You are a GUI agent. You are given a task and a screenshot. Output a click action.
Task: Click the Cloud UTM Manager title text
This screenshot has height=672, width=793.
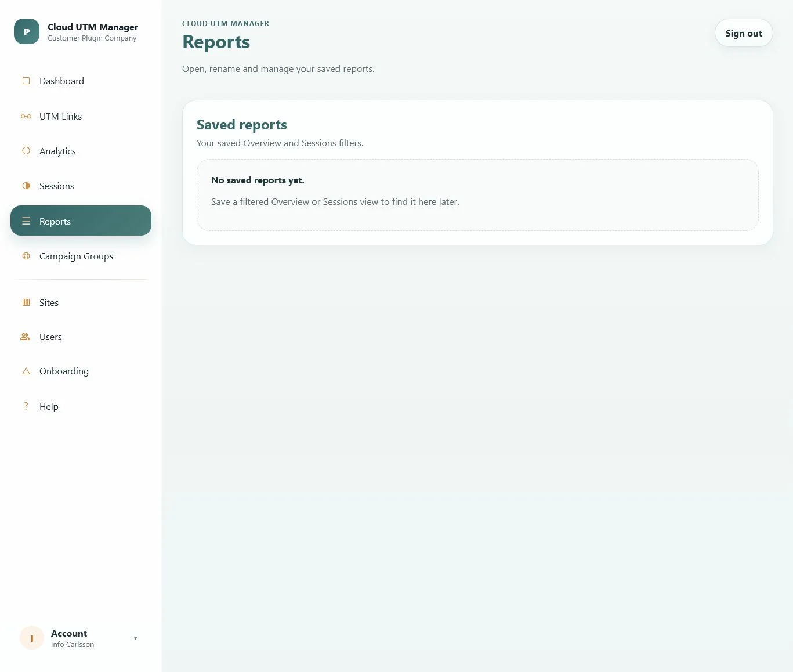93,27
